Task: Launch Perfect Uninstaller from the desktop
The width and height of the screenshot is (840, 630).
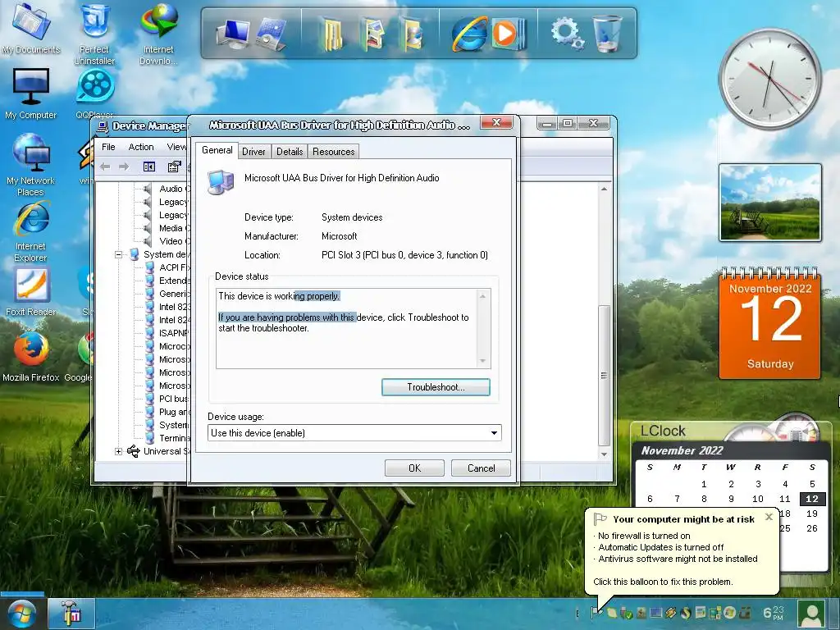Action: 94,34
